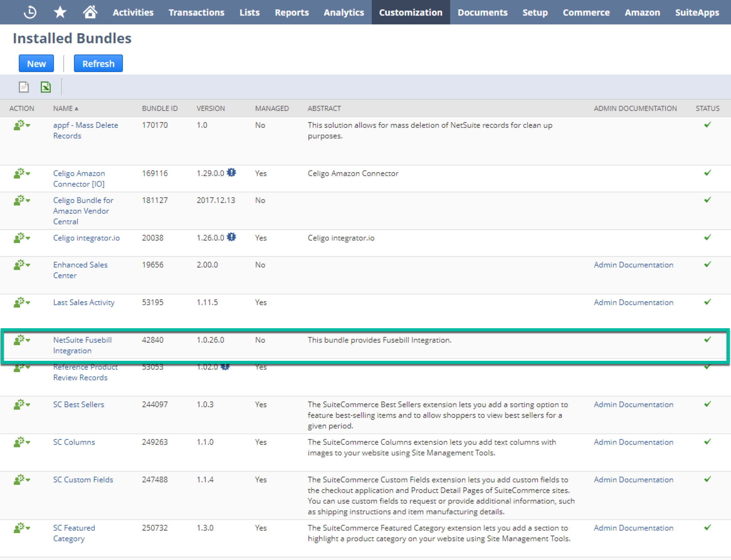Open the Customization menu
The width and height of the screenshot is (731, 560).
coord(411,12)
